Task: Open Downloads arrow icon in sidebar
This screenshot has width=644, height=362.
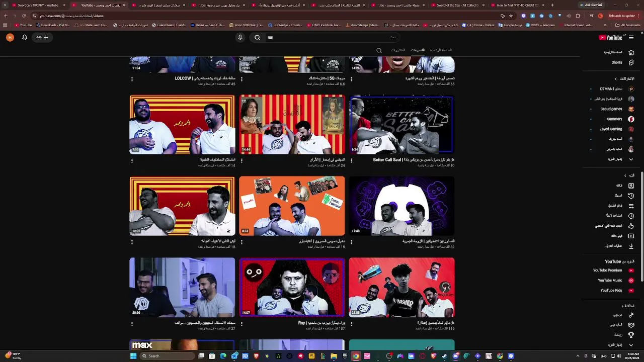Action: [x=631, y=246]
